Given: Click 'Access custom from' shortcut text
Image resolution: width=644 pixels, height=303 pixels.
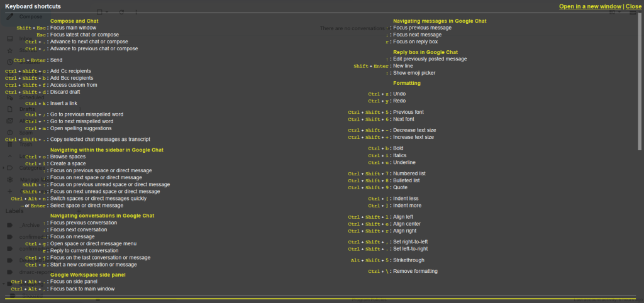Looking at the screenshot, I should click(x=74, y=85).
